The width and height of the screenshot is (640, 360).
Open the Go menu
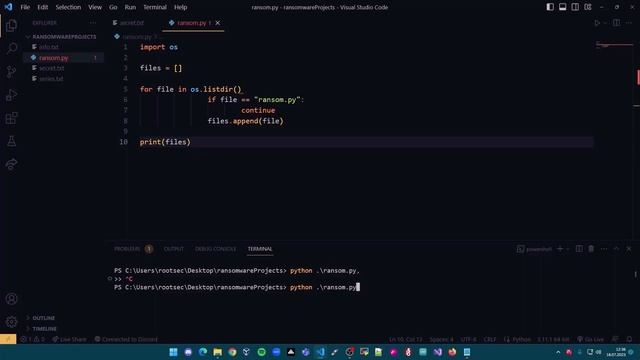click(113, 7)
